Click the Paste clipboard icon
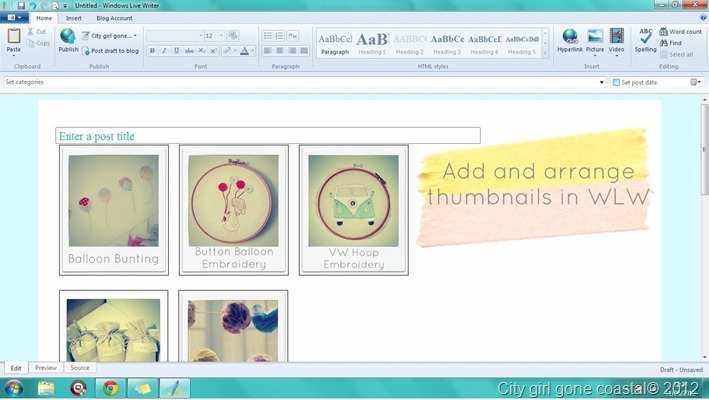The height and width of the screenshot is (400, 709). tap(14, 36)
